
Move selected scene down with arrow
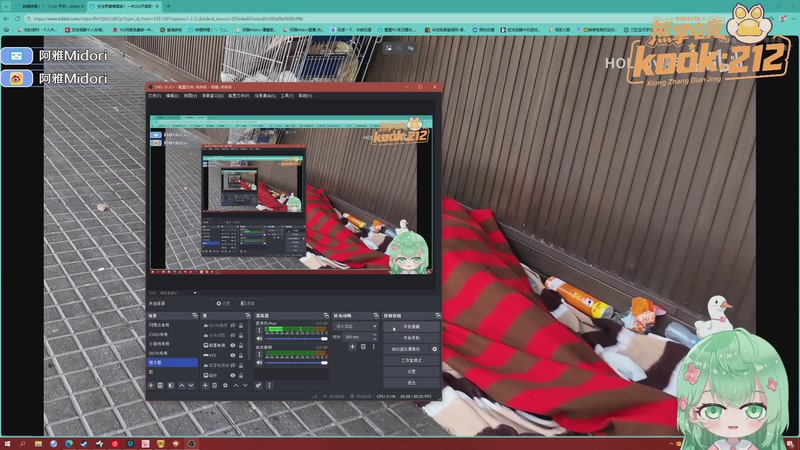191,385
